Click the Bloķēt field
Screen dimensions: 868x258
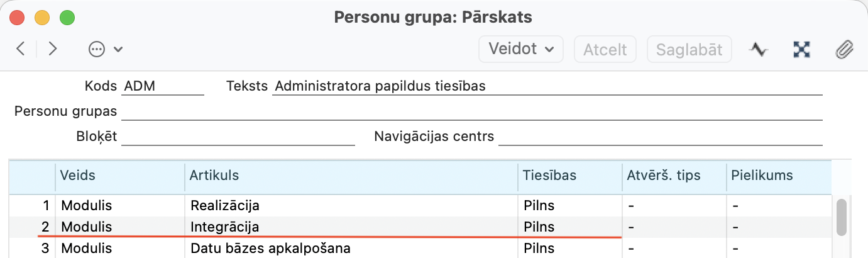tap(238, 137)
